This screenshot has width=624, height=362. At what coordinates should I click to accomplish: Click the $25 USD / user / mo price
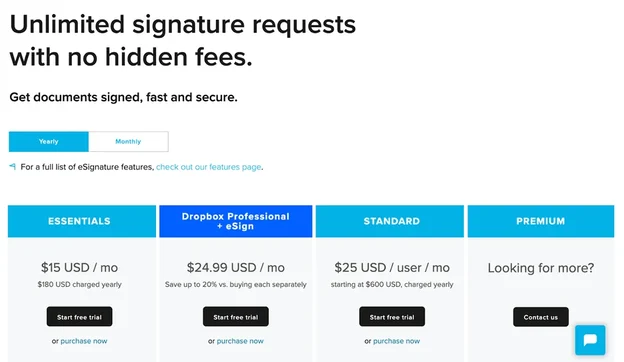(392, 268)
